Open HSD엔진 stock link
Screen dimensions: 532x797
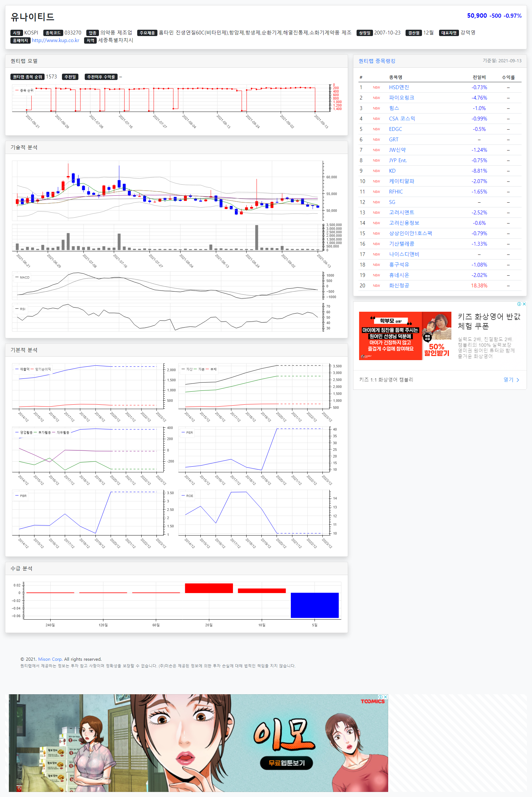coord(399,88)
